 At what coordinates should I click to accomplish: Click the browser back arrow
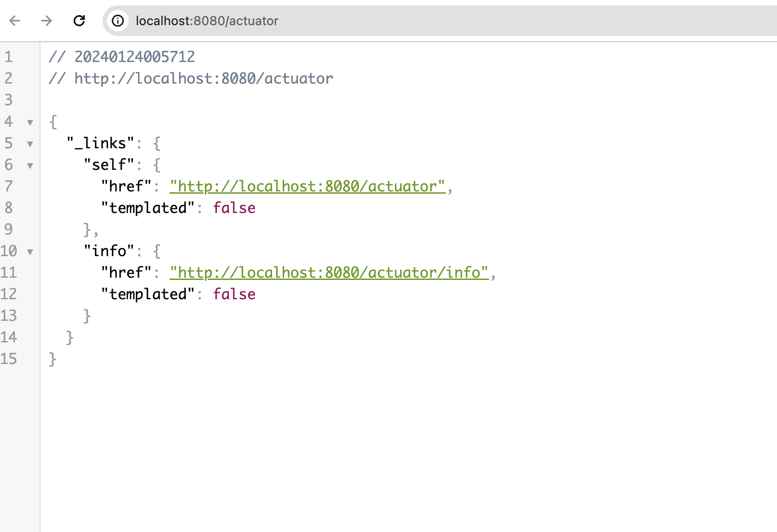[x=15, y=21]
